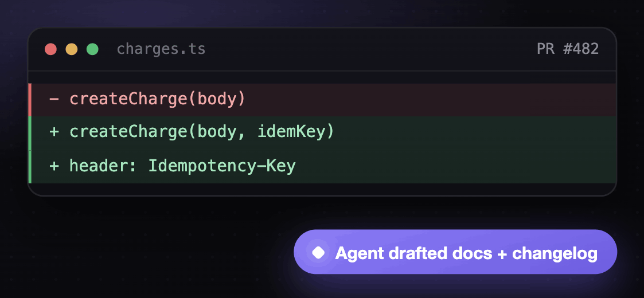
Task: Click the green window dot
Action: pyautogui.click(x=92, y=49)
